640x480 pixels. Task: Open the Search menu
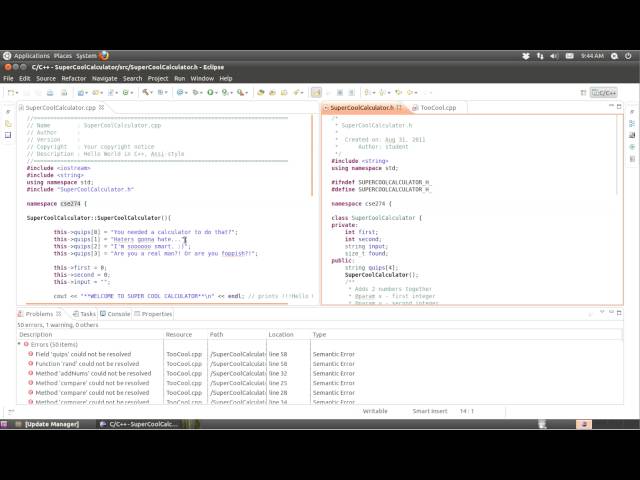[133, 78]
